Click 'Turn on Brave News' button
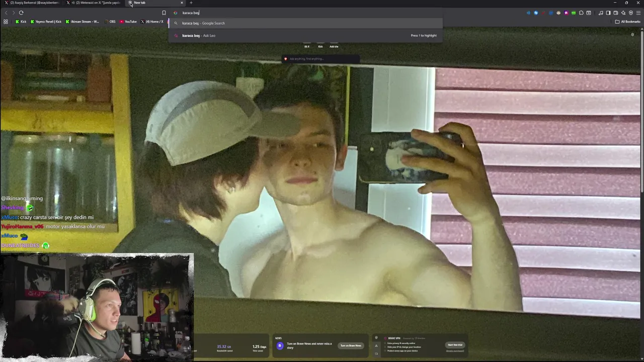644x362 pixels. click(x=351, y=345)
